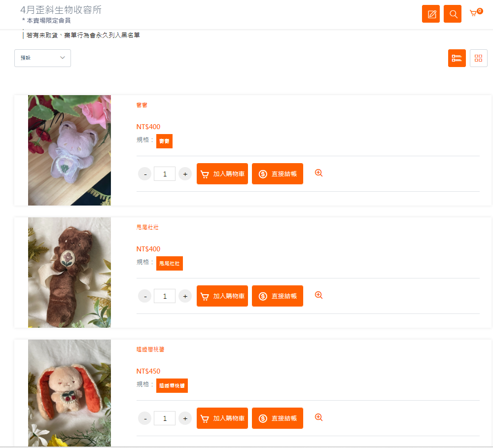The width and height of the screenshot is (493, 448).
Task: Open the edit/compose icon in header
Action: [x=430, y=14]
